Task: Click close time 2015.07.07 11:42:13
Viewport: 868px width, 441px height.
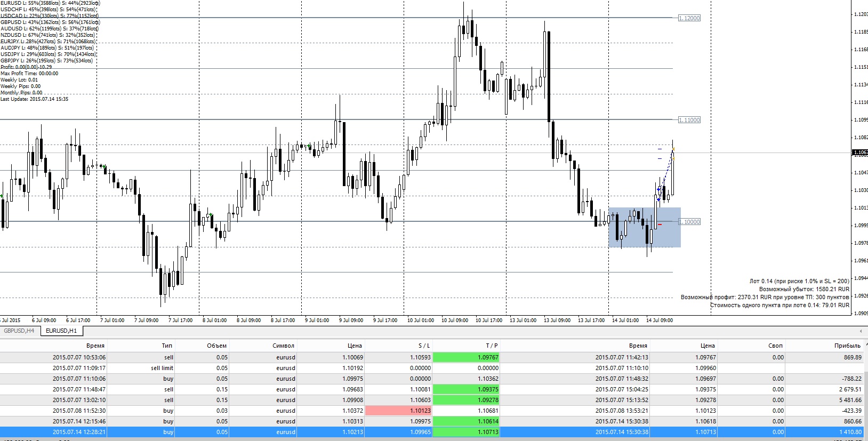Action: pyautogui.click(x=622, y=357)
